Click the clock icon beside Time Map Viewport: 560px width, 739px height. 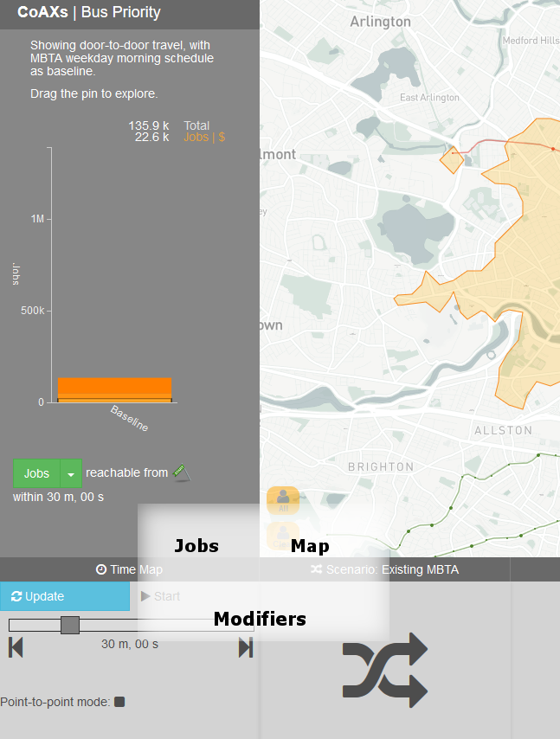(x=101, y=569)
